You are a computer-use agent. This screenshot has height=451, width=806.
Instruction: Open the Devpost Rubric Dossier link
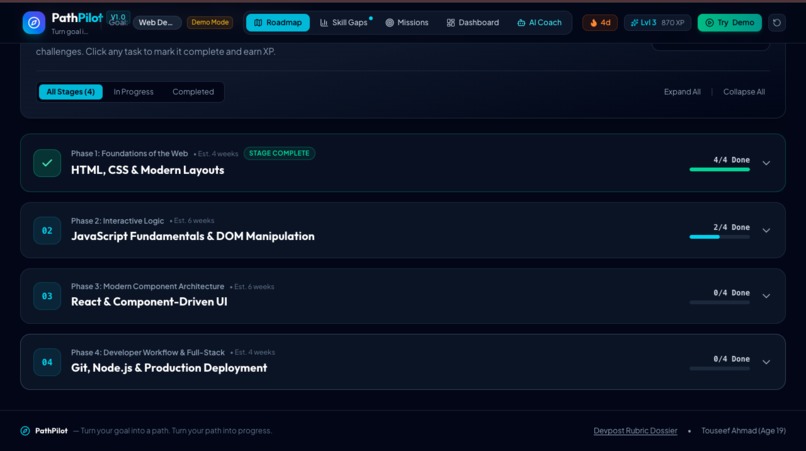tap(635, 431)
